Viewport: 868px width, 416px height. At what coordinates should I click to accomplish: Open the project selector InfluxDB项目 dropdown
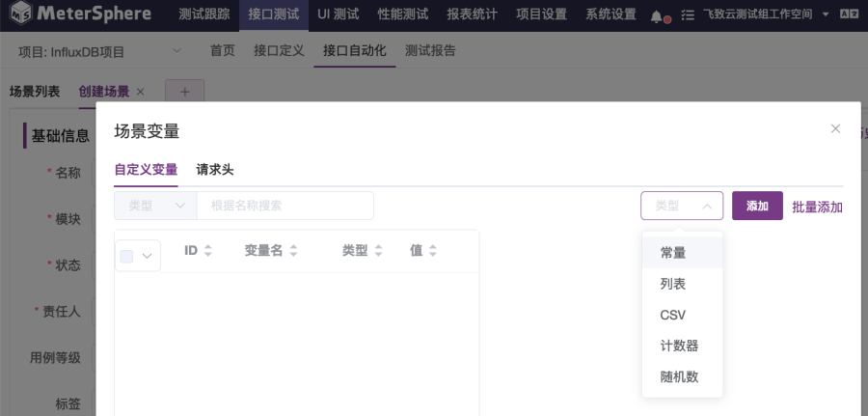(99, 52)
